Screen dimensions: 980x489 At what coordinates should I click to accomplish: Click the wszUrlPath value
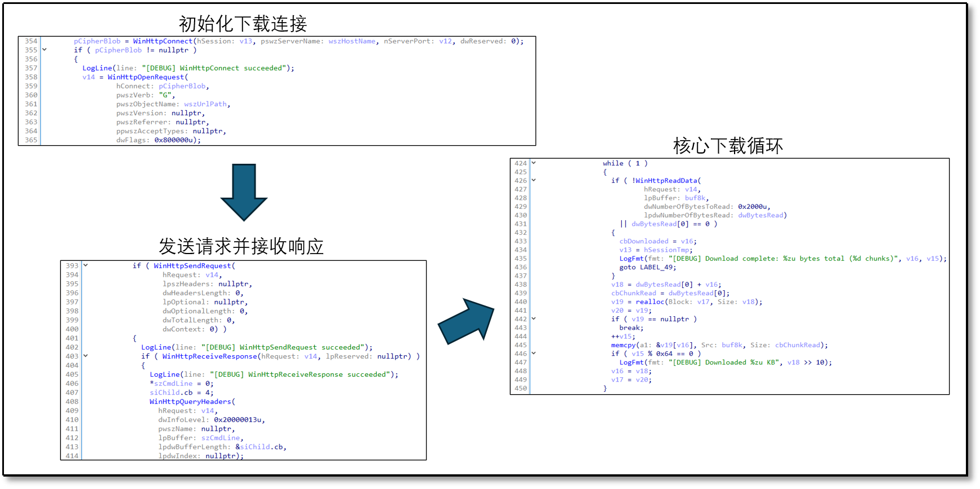point(205,104)
